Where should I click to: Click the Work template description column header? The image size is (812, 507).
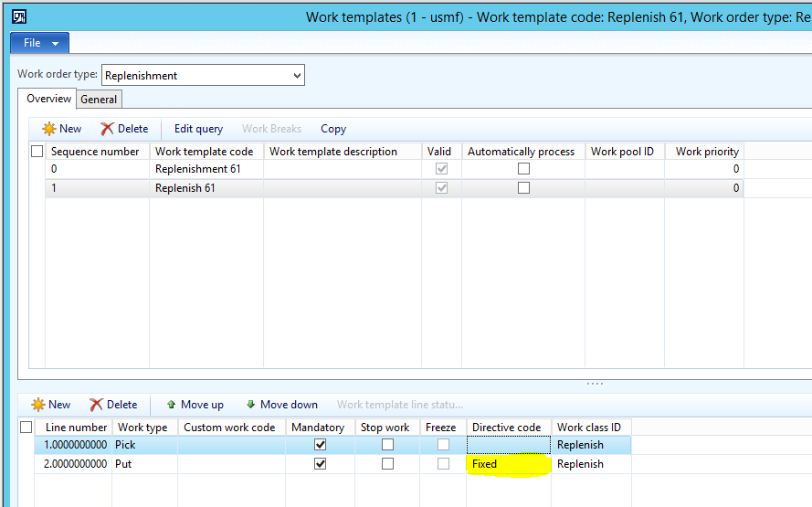pos(343,152)
